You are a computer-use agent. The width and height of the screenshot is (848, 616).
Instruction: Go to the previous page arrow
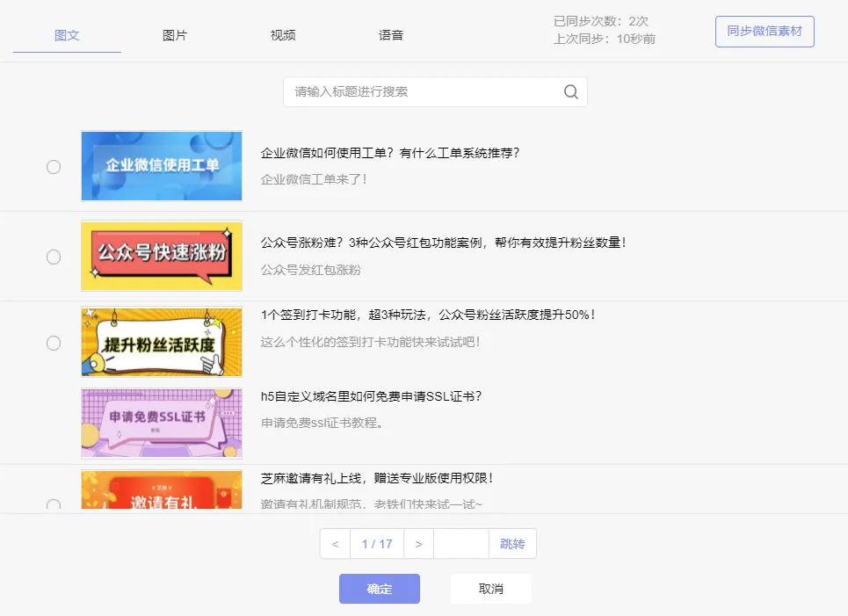tap(336, 544)
